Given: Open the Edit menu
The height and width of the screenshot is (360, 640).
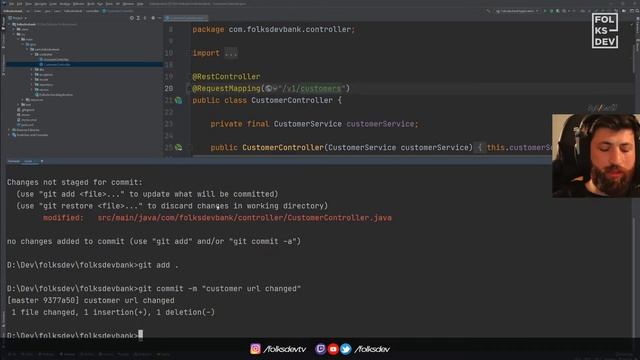Looking at the screenshot, I should [x=19, y=4].
